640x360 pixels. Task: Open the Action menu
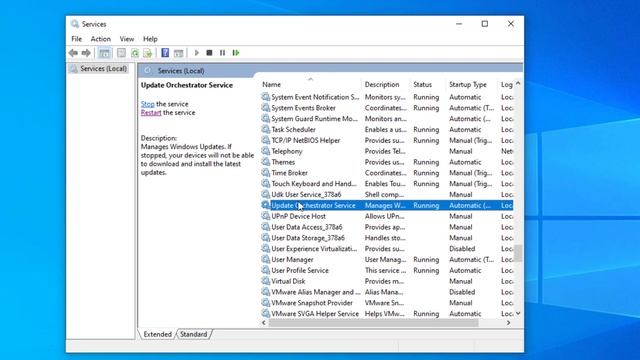point(100,39)
